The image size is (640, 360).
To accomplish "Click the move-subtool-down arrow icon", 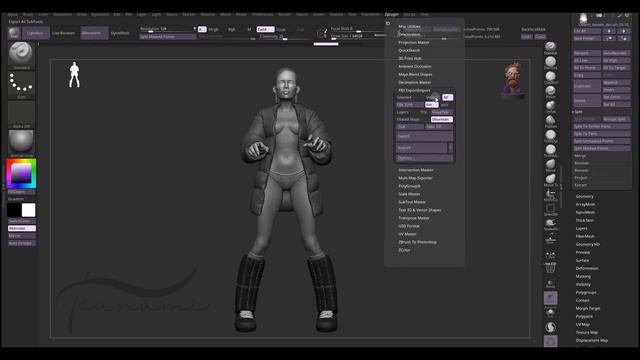I will pos(624,31).
